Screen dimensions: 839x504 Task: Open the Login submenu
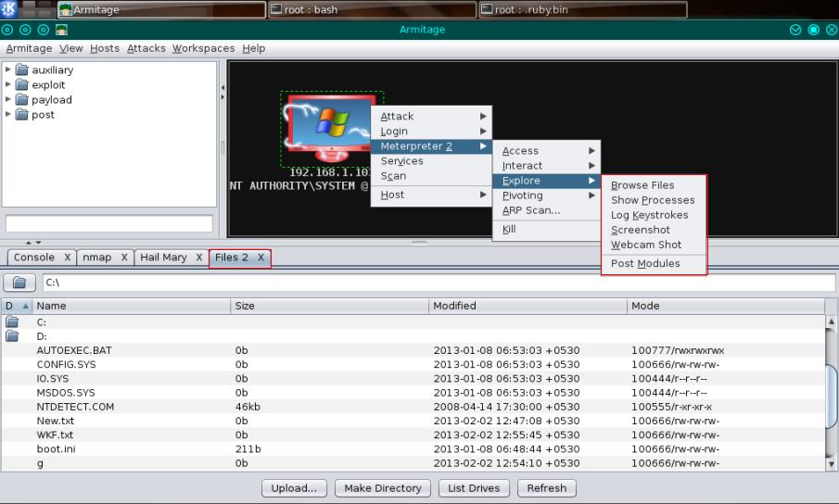tap(431, 131)
